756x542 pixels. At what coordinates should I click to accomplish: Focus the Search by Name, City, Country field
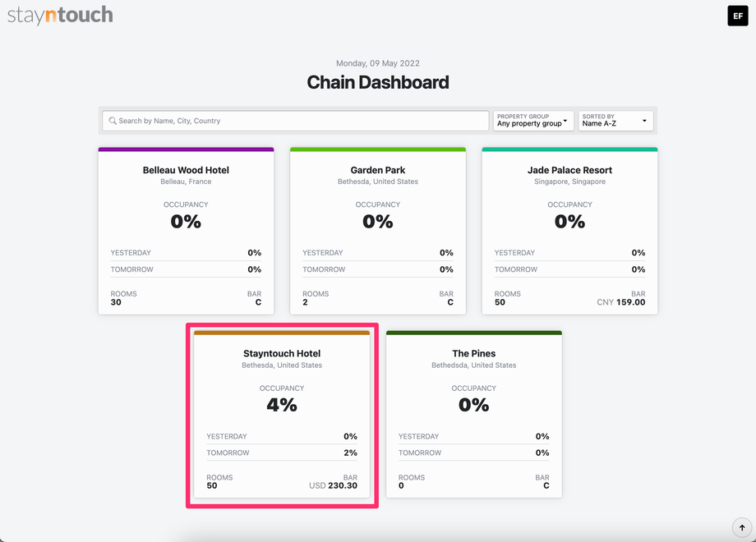296,121
